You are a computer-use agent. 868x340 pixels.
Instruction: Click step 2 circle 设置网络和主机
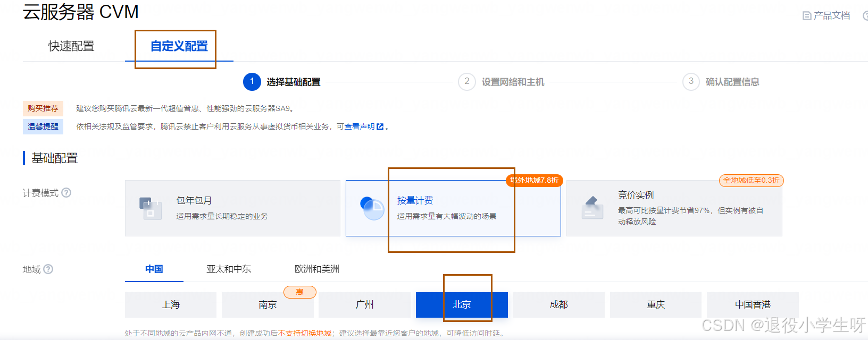467,82
